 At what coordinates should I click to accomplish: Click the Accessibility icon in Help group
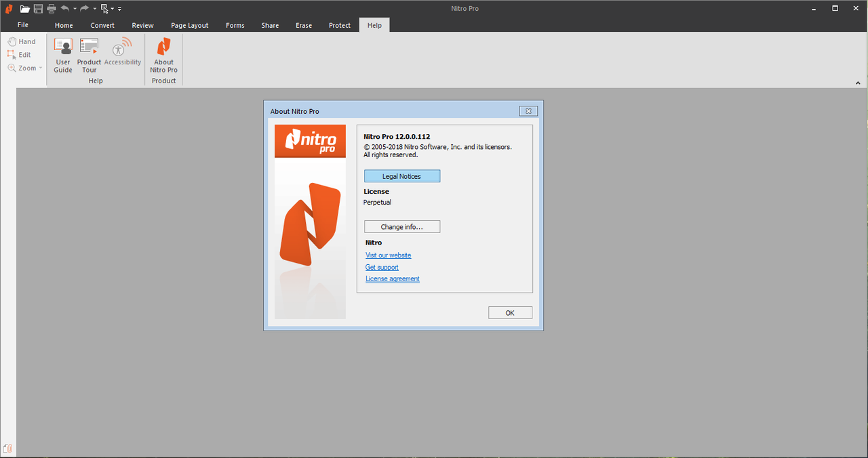tap(123, 52)
